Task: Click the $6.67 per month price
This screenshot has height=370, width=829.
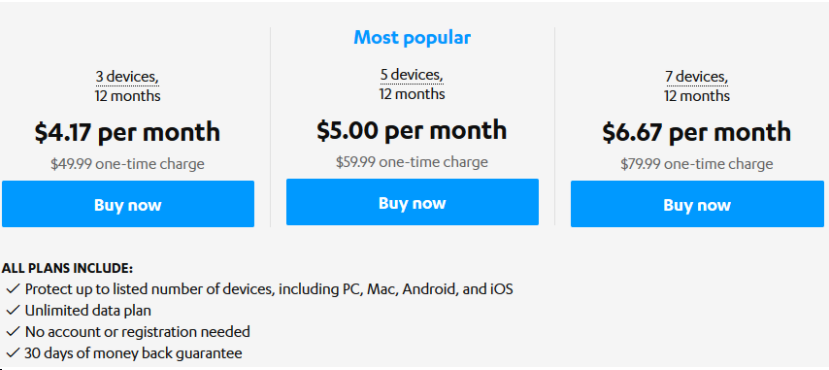Action: [697, 132]
